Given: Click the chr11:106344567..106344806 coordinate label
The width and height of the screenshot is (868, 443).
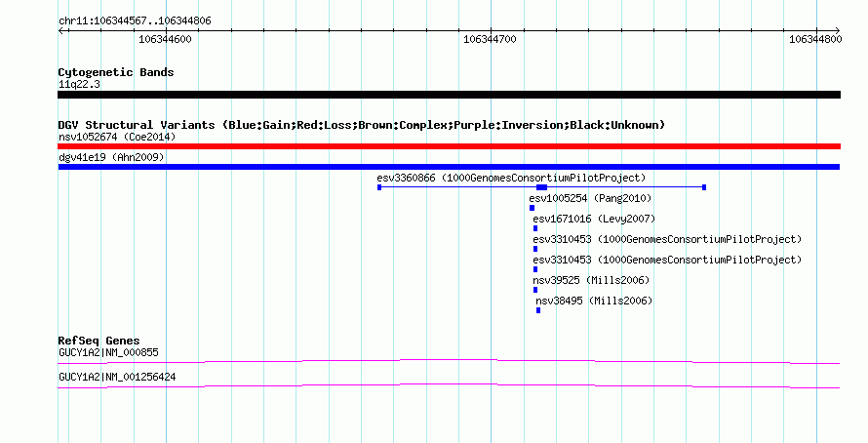Looking at the screenshot, I should (135, 21).
